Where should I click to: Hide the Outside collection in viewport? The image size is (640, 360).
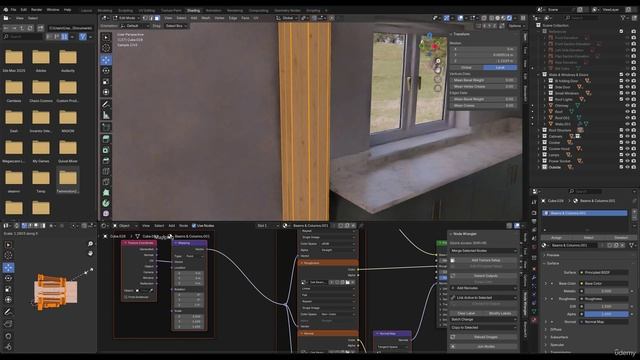point(627,167)
